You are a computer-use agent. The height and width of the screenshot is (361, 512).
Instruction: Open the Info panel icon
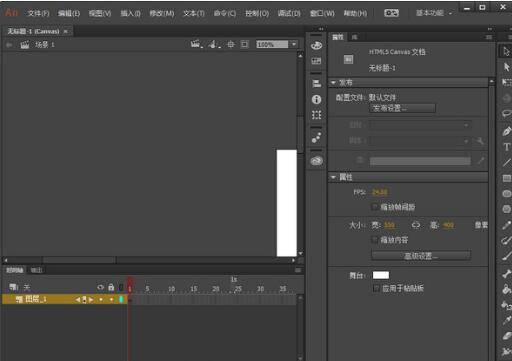pyautogui.click(x=316, y=99)
